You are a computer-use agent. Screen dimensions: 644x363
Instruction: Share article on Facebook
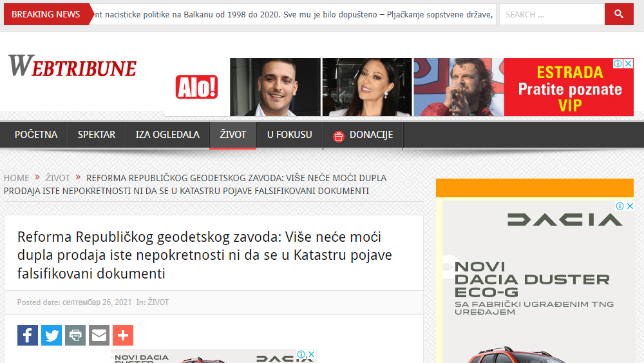pos(28,335)
